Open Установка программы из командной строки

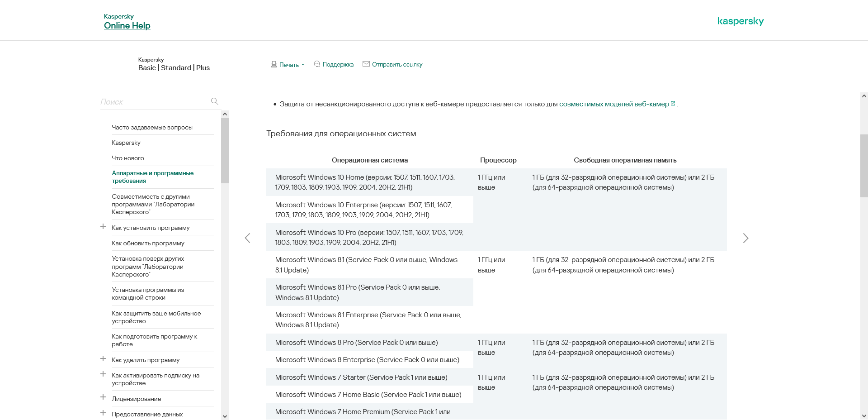(x=148, y=294)
